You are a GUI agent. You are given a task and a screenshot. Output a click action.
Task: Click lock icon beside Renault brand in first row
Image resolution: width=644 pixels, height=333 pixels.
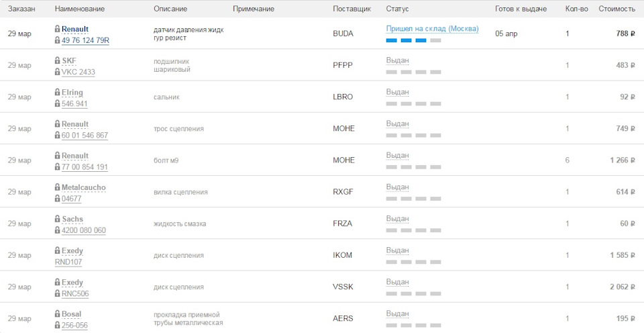pyautogui.click(x=58, y=28)
